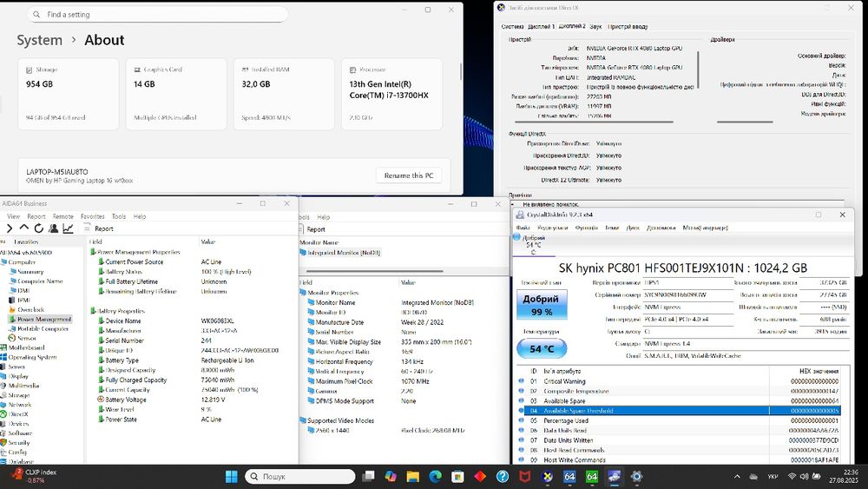
Task: Click Добрий 99 % health status button
Action: coord(542,305)
